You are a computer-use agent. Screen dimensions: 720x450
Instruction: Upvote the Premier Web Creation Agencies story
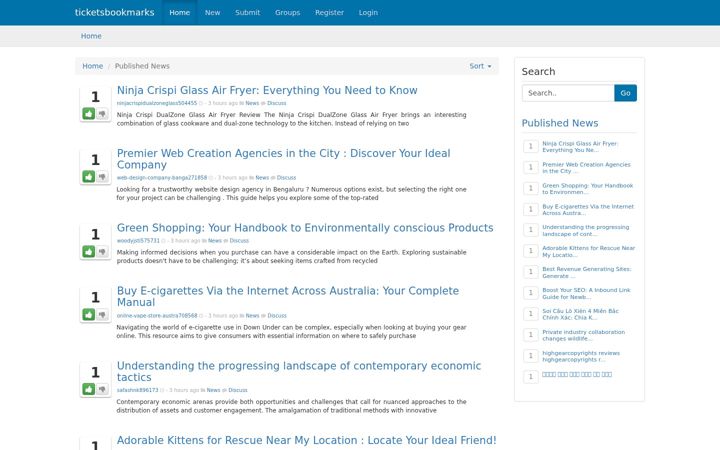(x=89, y=176)
